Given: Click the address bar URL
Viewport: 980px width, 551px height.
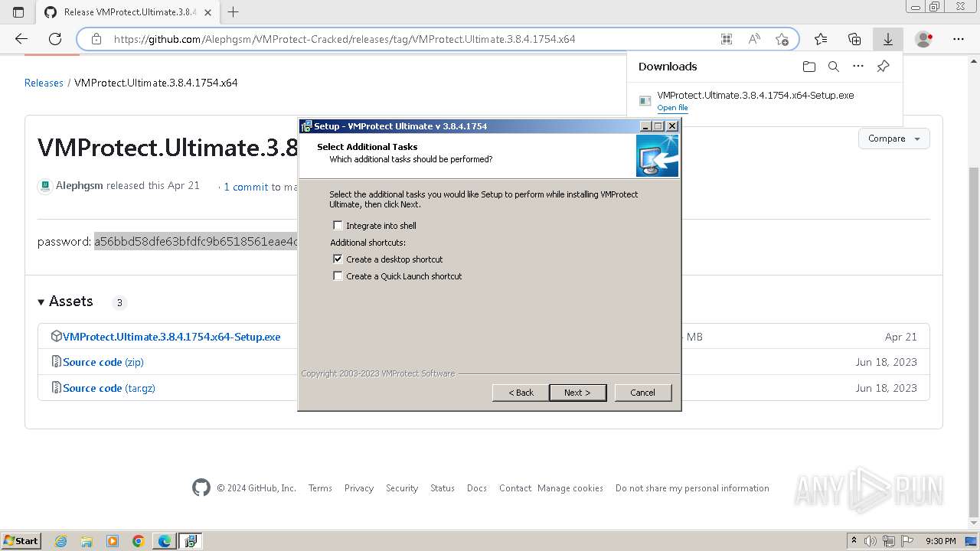Looking at the screenshot, I should pos(345,39).
